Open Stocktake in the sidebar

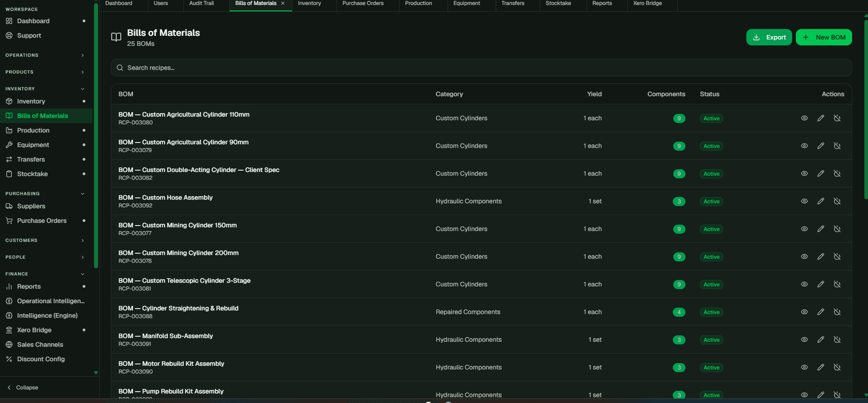click(46, 174)
